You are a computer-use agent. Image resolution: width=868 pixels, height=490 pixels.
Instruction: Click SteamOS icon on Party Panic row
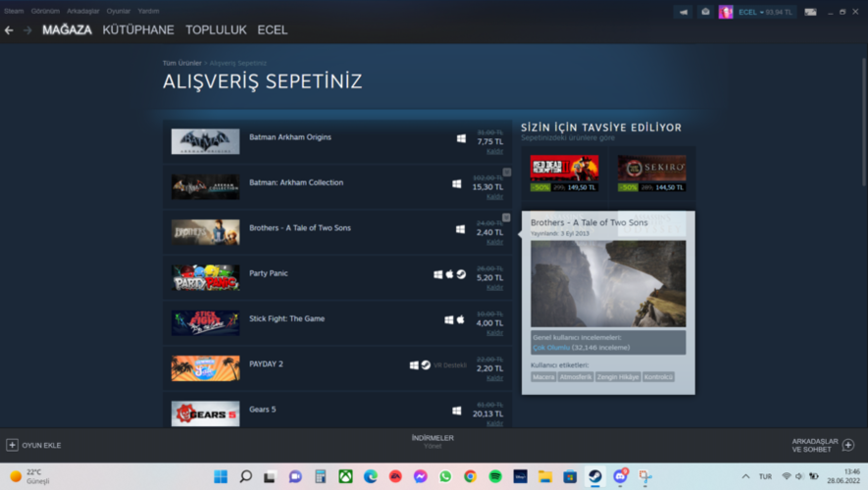coord(461,274)
